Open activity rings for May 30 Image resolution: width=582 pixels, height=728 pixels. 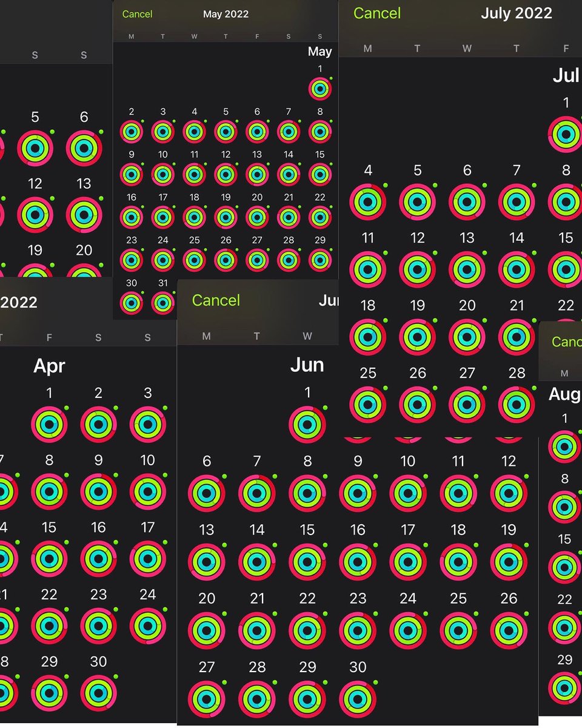click(x=131, y=302)
